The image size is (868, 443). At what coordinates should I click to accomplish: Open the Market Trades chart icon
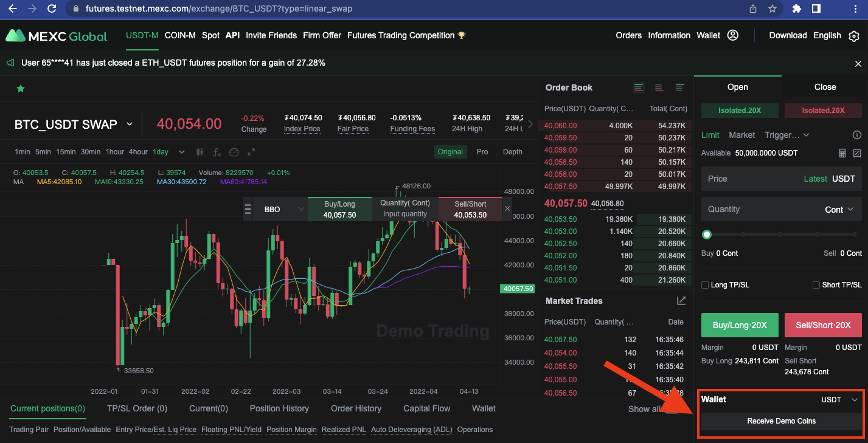681,301
